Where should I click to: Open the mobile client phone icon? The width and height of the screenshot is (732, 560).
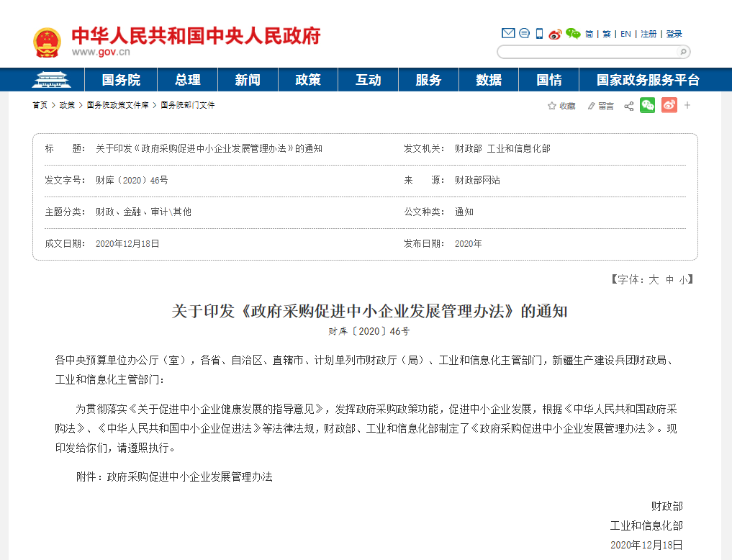(x=538, y=33)
